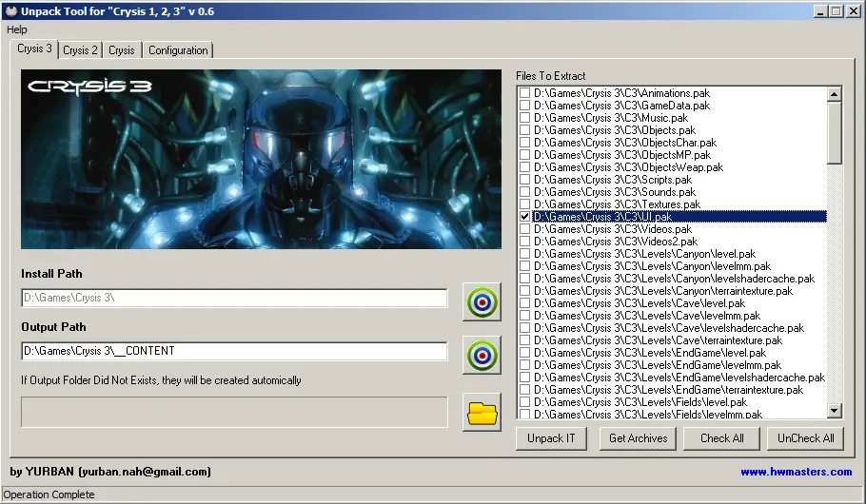866x504 pixels.
Task: Check the Videos.pak checkbox
Action: click(524, 229)
